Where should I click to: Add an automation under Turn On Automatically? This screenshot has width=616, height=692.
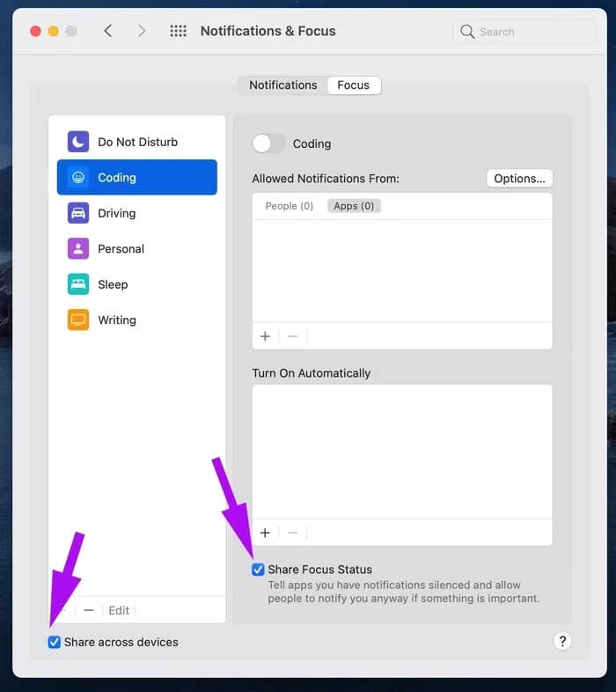[265, 533]
